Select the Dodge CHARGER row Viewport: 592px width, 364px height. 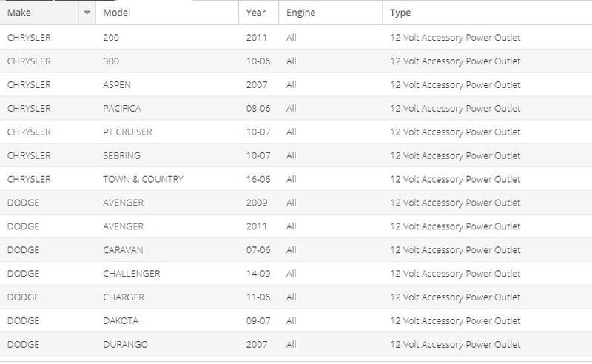(x=296, y=297)
